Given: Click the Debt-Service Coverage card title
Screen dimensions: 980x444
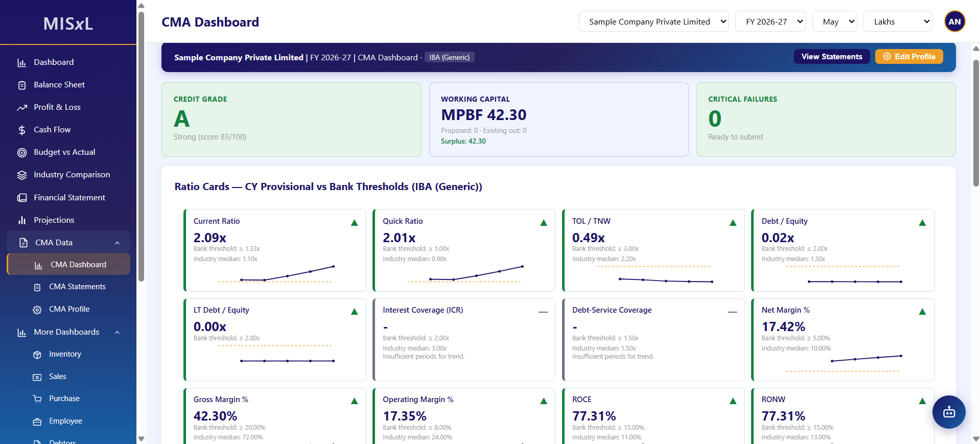Looking at the screenshot, I should click(612, 310).
